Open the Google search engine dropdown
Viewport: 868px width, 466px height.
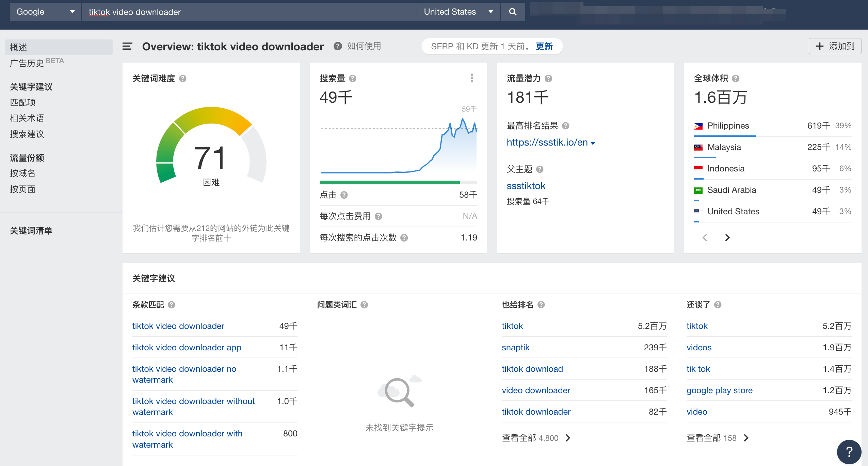point(43,11)
